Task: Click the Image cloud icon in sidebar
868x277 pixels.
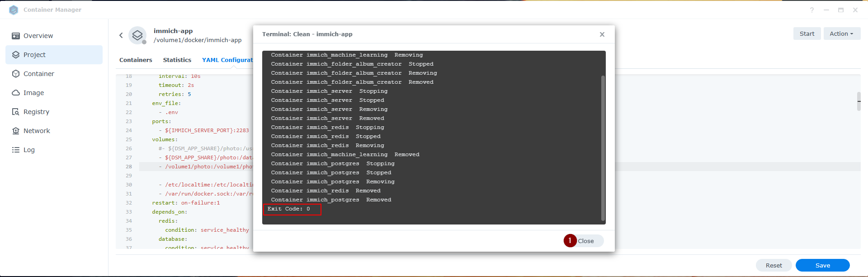Action: [16, 93]
